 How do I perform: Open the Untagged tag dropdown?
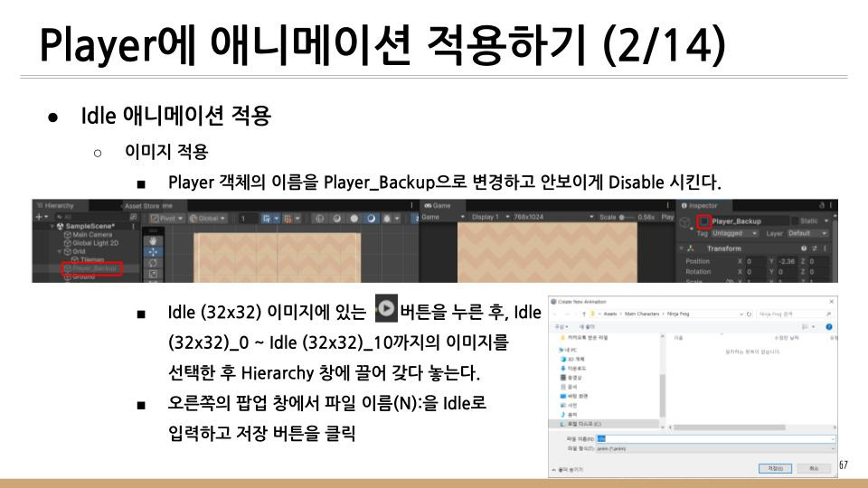(734, 233)
